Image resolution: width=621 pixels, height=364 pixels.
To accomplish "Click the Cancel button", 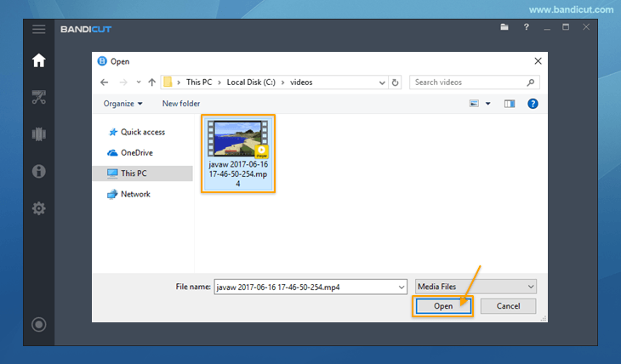I will click(508, 306).
